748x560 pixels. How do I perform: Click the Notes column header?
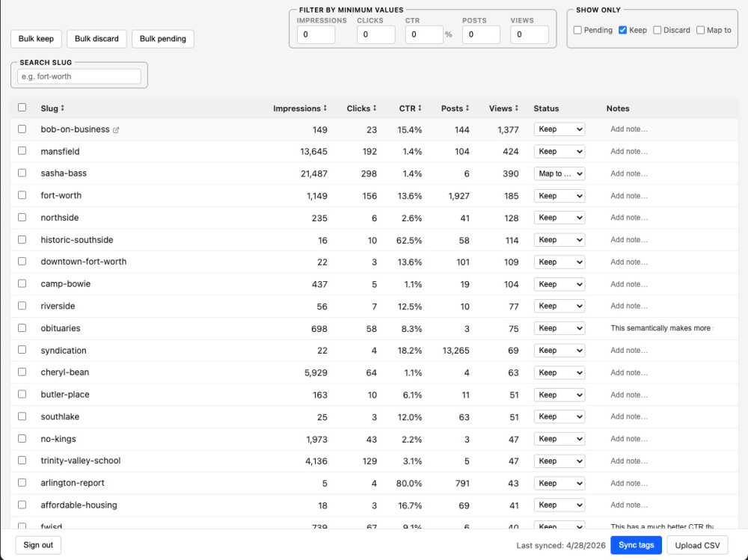[x=618, y=108]
